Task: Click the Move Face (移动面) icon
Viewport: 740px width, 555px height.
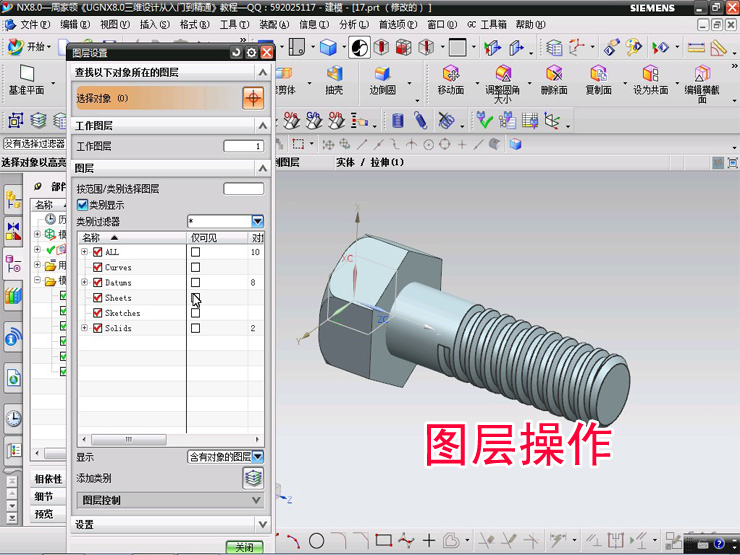Action: point(450,75)
